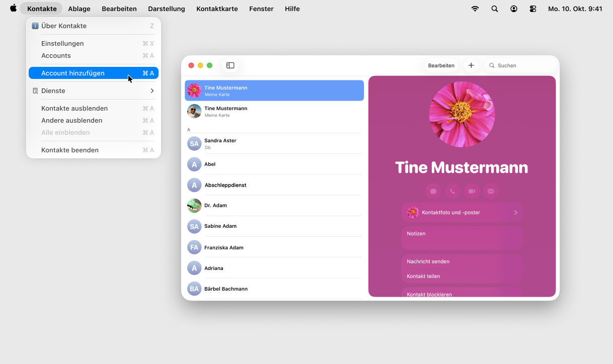The image size is (613, 364).
Task: Open Spotlight search in menu bar
Action: [494, 9]
